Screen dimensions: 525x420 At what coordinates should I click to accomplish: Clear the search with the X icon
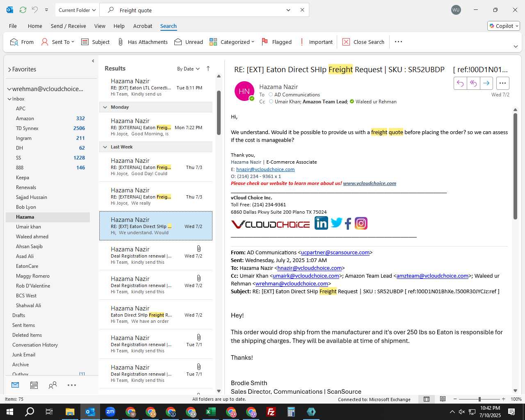click(x=302, y=10)
